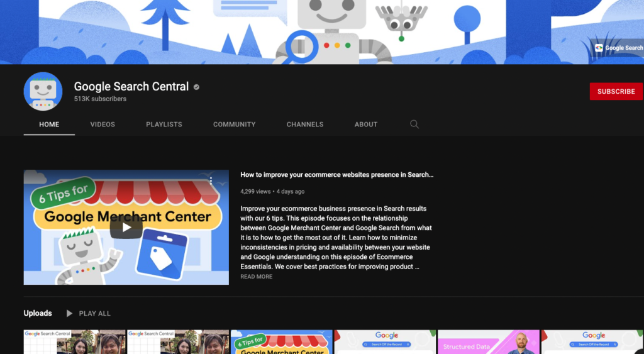This screenshot has height=354, width=644.
Task: Click the Google Search Central channel avatar
Action: click(43, 91)
